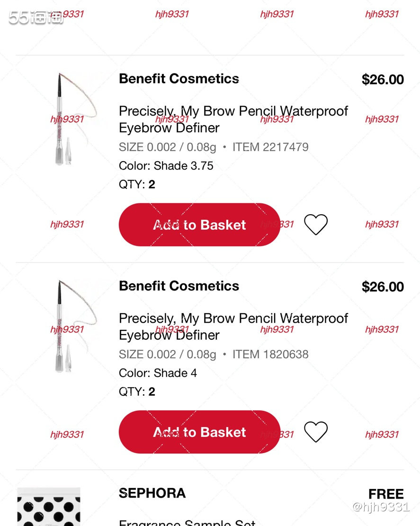Click the Color: Shade 3.75 label
This screenshot has width=420, height=526.
coord(166,166)
